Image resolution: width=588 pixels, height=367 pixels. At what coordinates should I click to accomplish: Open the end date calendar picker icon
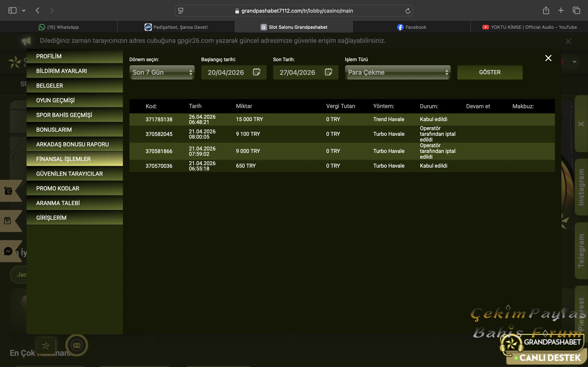tap(328, 72)
